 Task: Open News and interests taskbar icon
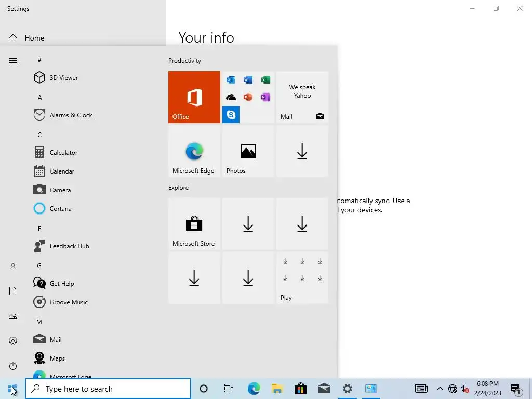[x=421, y=389]
